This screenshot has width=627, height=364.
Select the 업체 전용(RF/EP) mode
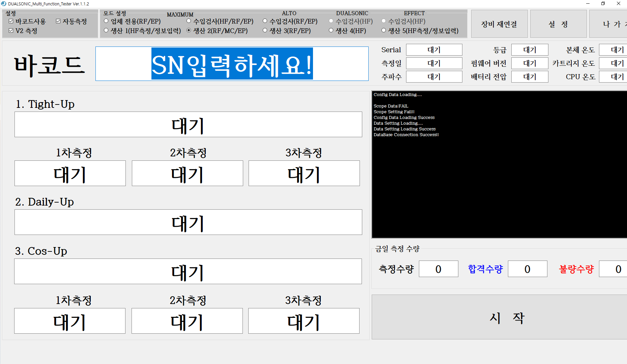[106, 21]
